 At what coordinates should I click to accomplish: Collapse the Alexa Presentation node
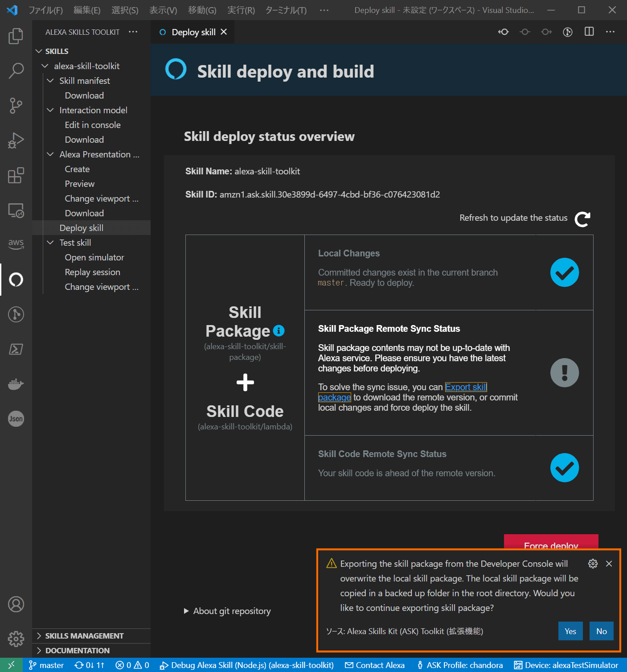(x=50, y=154)
